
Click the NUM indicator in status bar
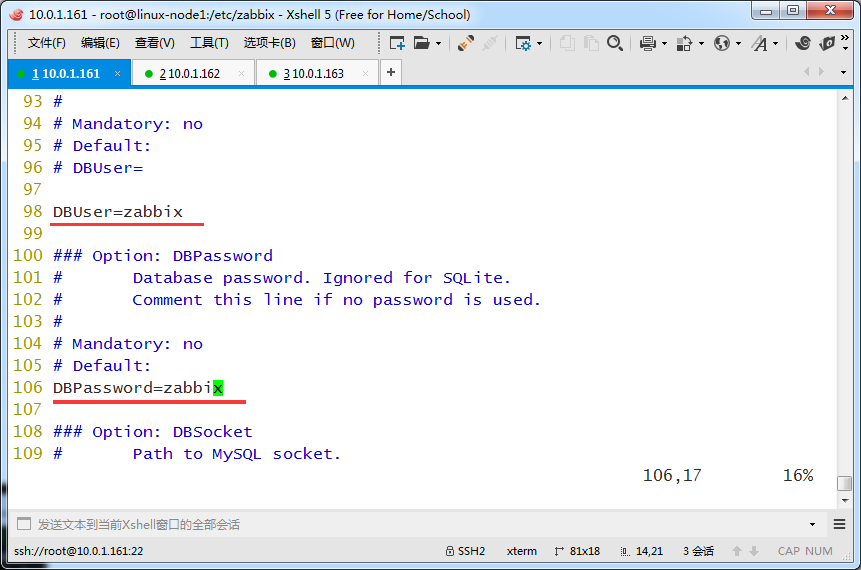point(819,551)
